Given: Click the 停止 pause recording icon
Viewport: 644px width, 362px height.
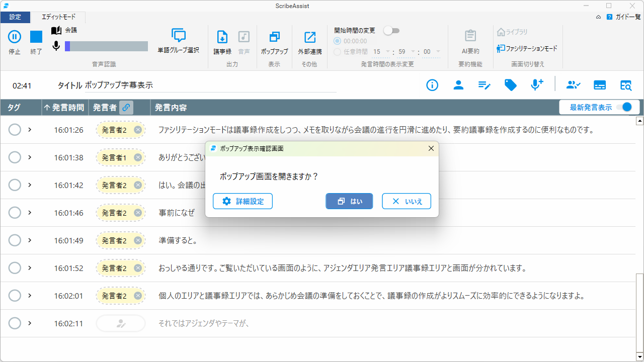Looking at the screenshot, I should tap(15, 37).
